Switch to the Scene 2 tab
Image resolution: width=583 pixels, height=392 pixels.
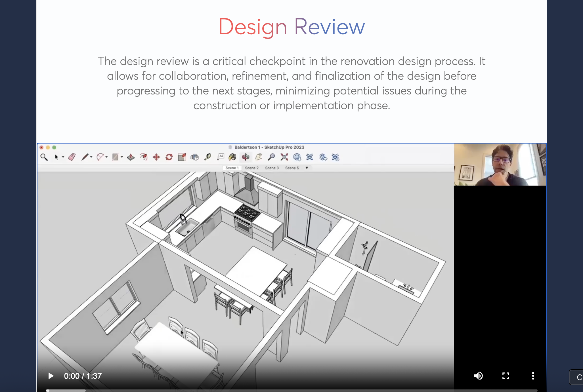(x=252, y=168)
